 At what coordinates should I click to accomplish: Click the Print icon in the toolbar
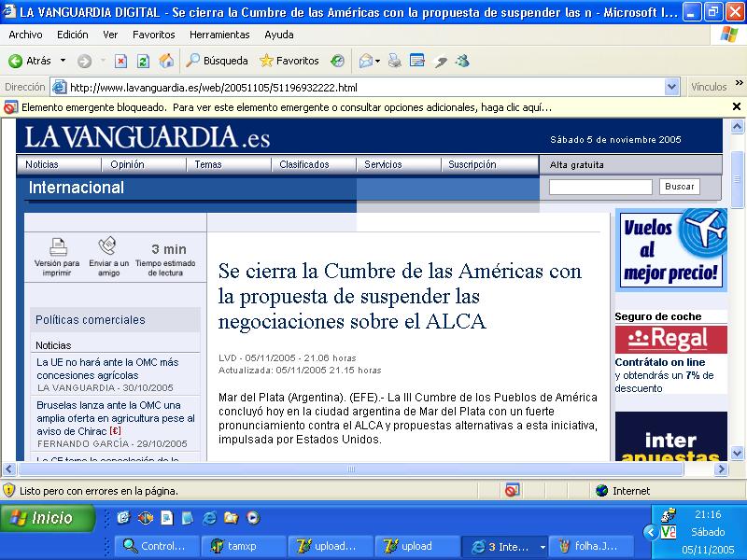395,61
